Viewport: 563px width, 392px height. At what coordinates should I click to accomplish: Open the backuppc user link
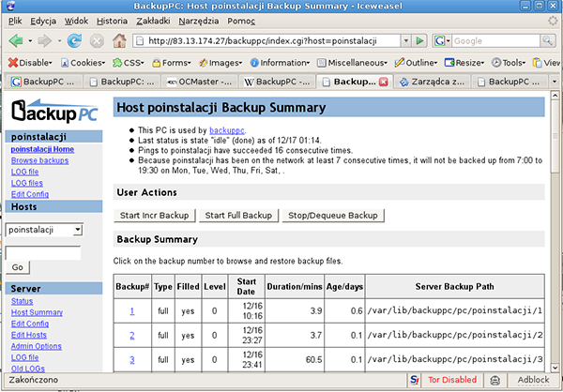point(227,130)
